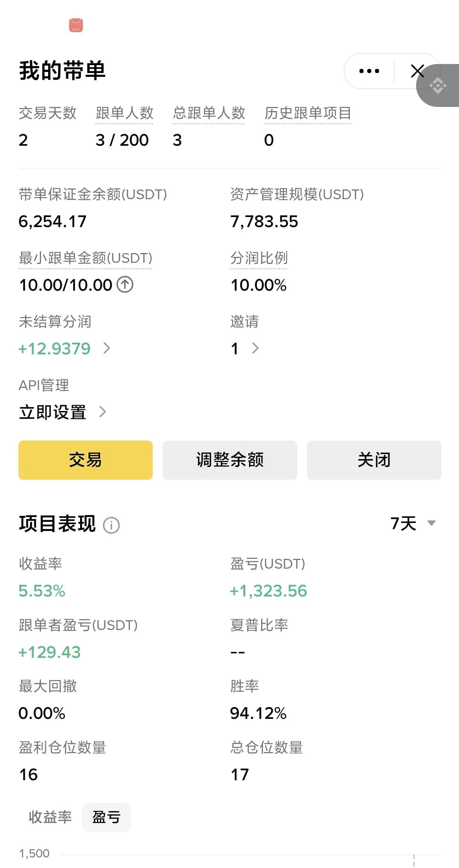Tap the red shop icon at top
Screen dimensions: 459x868
coord(76,25)
